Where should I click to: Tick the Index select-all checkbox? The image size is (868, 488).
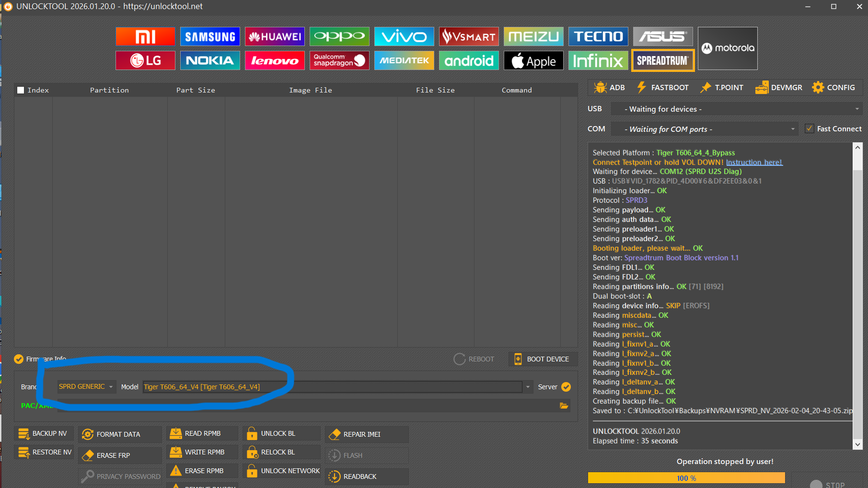(21, 90)
